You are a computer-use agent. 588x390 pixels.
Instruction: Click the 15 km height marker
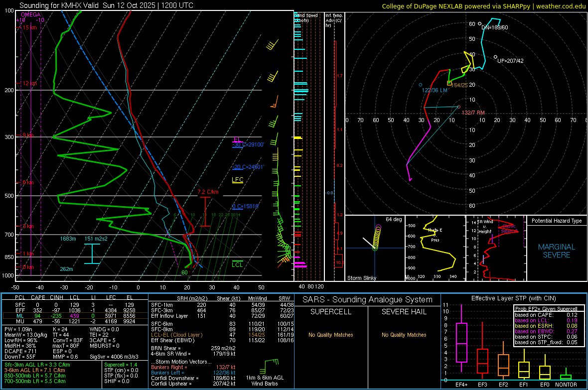(28, 27)
